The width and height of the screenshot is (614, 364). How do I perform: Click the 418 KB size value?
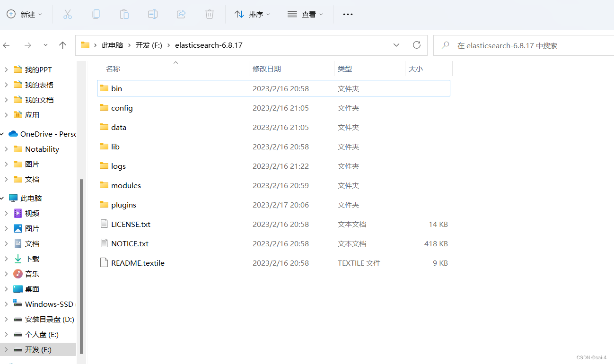click(436, 243)
